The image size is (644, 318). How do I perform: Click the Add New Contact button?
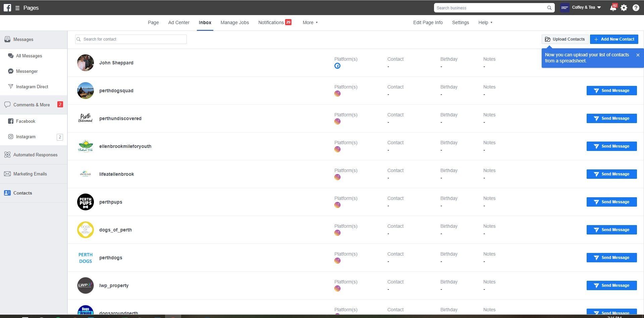pos(614,39)
